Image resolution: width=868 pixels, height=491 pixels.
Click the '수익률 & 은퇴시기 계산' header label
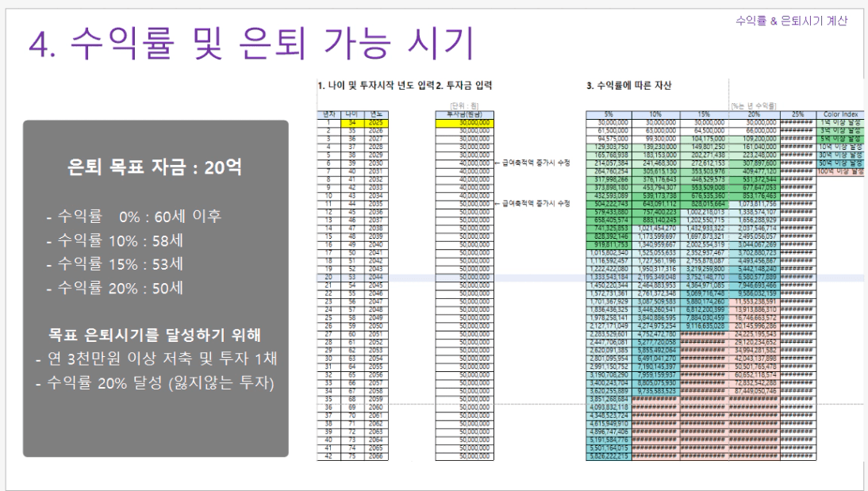click(x=791, y=21)
